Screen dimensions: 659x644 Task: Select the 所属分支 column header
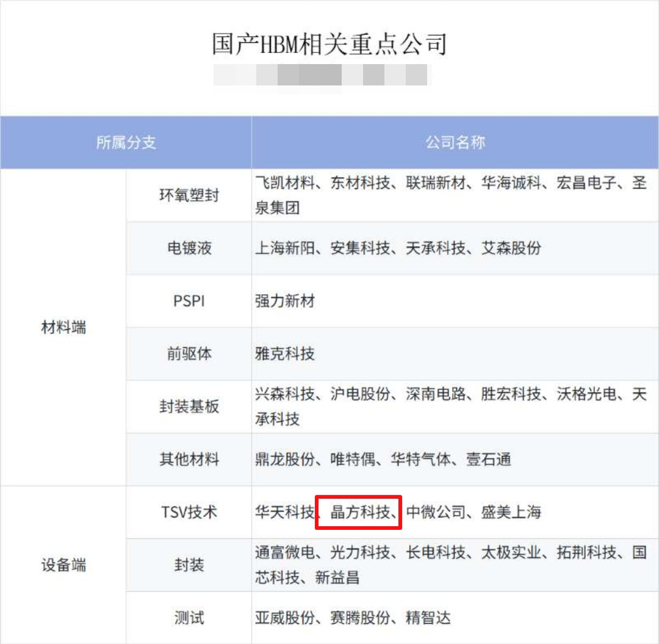(126, 142)
